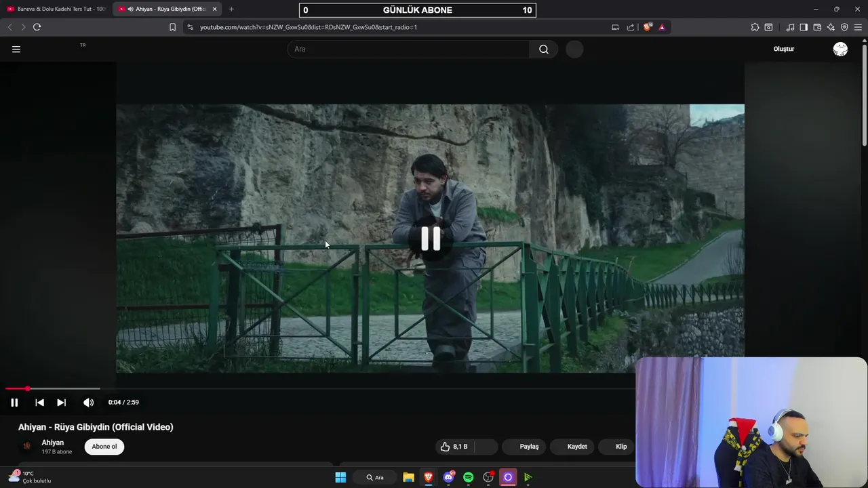Reload the current page
868x488 pixels.
(37, 27)
